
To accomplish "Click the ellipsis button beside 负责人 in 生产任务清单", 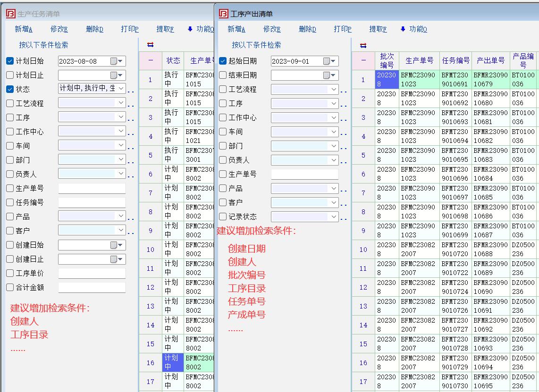I will click(131, 176).
